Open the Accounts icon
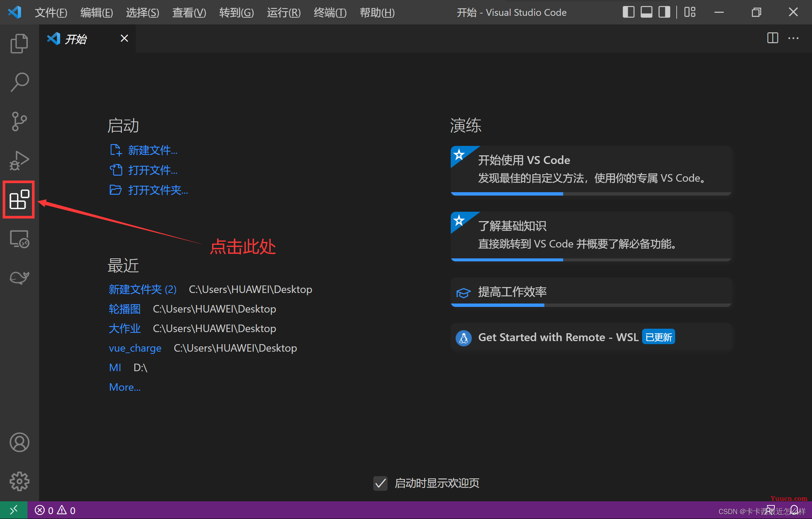 click(x=19, y=442)
